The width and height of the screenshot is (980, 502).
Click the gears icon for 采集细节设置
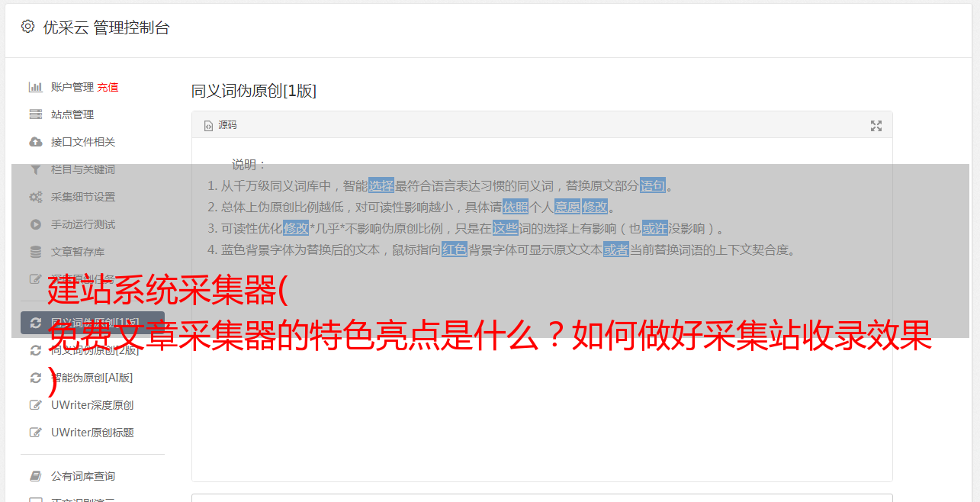coord(35,197)
